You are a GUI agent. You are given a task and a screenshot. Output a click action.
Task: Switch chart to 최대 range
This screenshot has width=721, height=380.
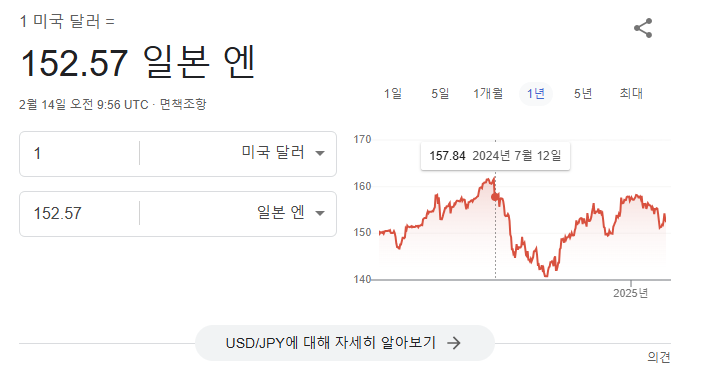click(631, 94)
